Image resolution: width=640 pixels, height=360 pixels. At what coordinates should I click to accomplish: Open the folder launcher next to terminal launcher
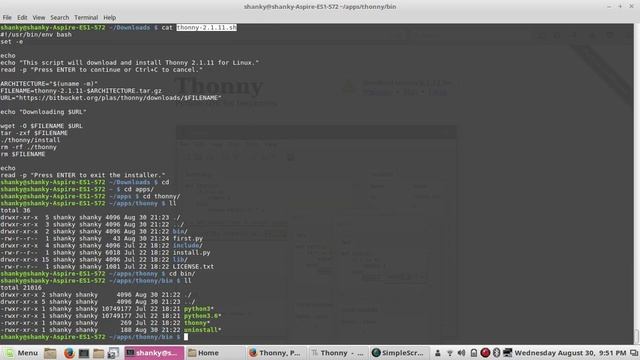pos(98,353)
